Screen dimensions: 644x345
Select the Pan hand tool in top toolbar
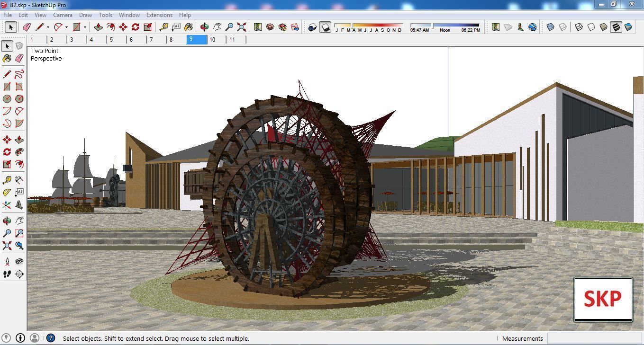[x=217, y=27]
